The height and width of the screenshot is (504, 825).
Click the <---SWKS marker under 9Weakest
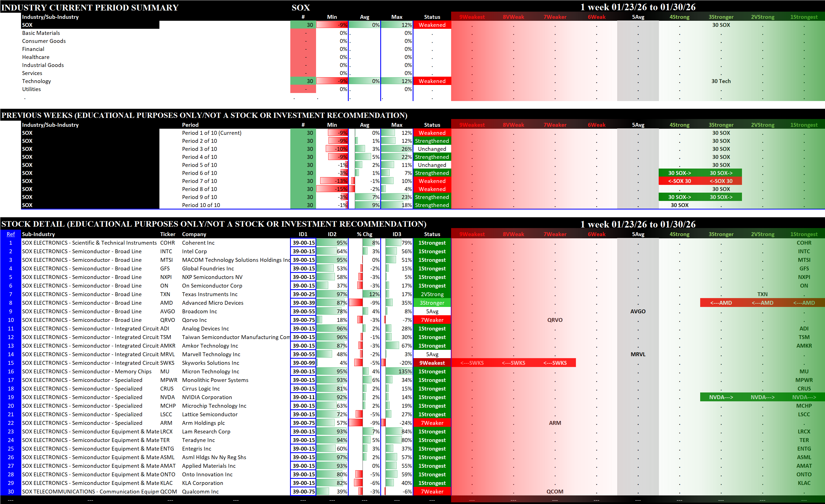(x=472, y=363)
